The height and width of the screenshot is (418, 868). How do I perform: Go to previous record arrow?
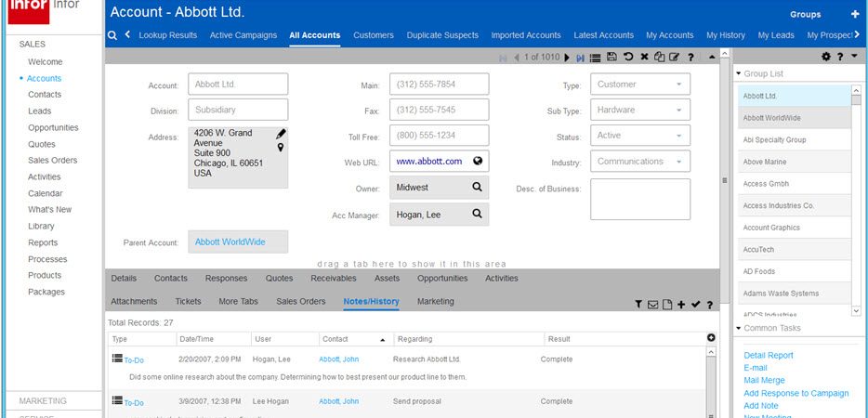tap(517, 58)
